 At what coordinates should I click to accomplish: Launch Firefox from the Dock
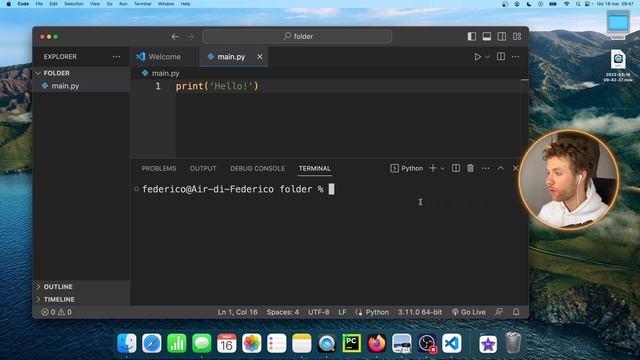(x=377, y=343)
